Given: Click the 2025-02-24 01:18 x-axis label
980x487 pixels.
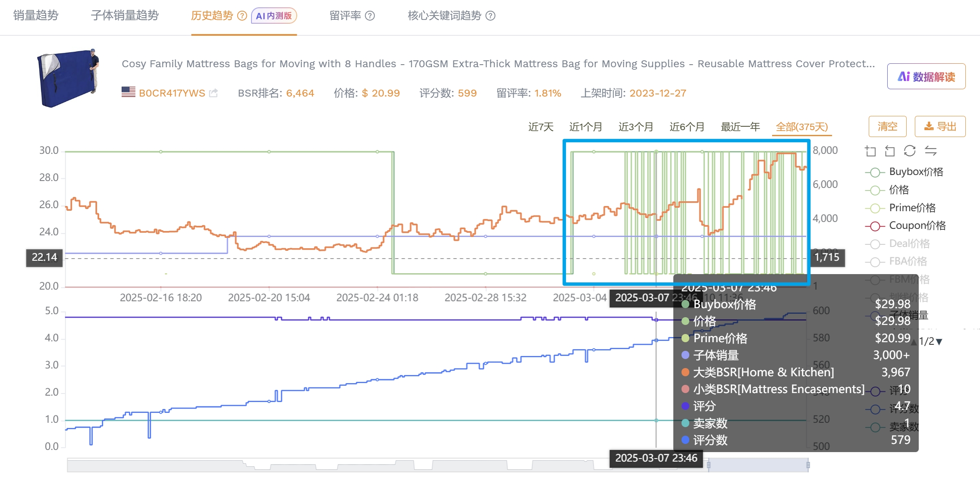Looking at the screenshot, I should click(x=377, y=298).
